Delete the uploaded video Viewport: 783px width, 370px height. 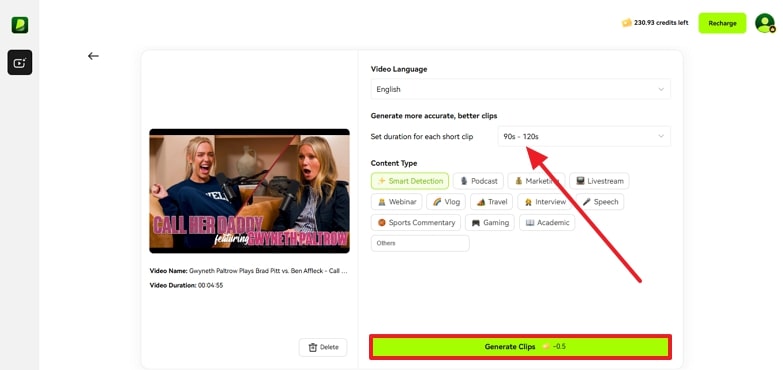(323, 347)
